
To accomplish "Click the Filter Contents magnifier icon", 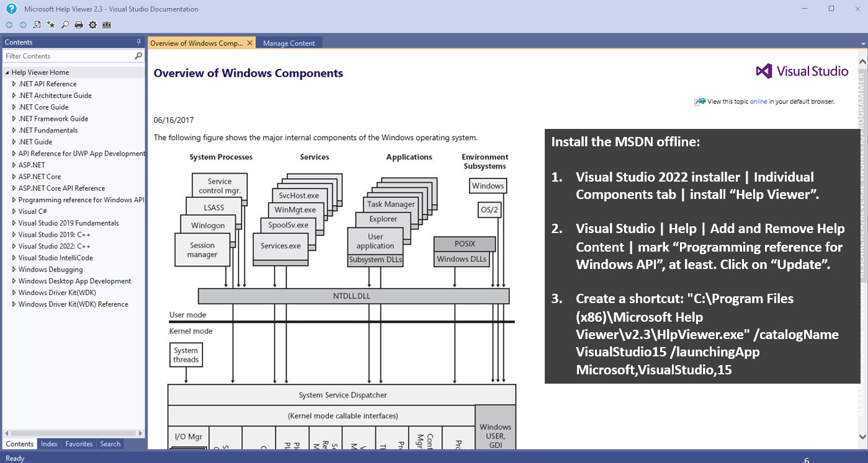I will coord(138,56).
